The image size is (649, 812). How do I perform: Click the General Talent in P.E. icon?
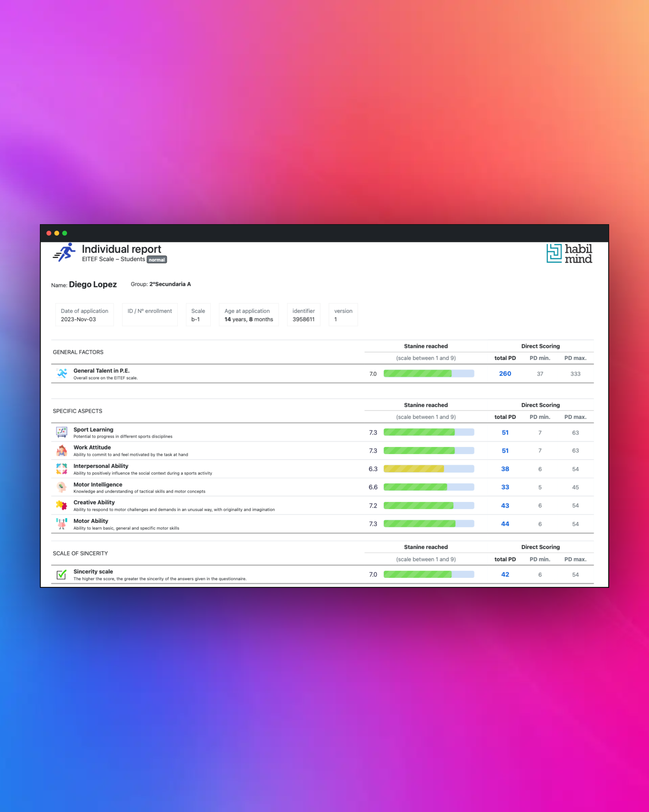(x=62, y=374)
